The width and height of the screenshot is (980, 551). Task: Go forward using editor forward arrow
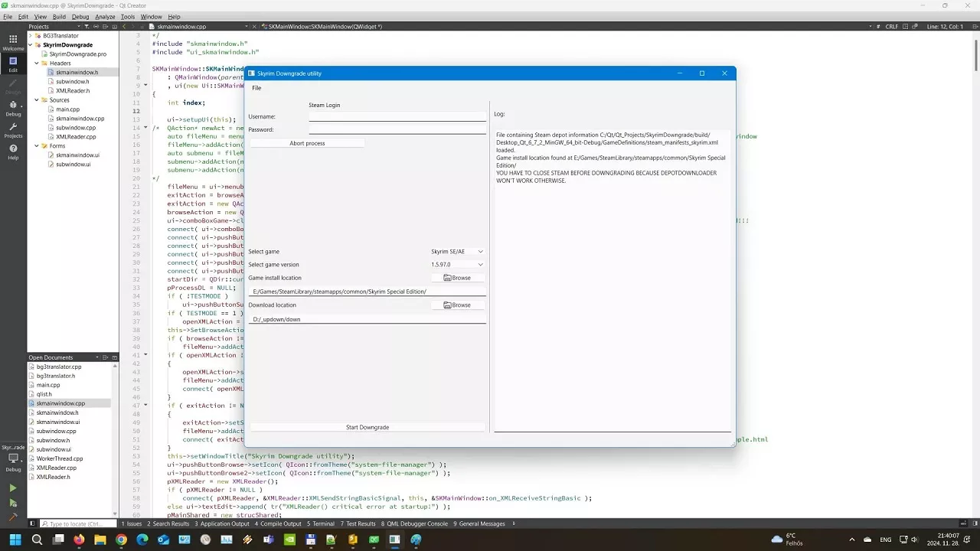point(135,26)
